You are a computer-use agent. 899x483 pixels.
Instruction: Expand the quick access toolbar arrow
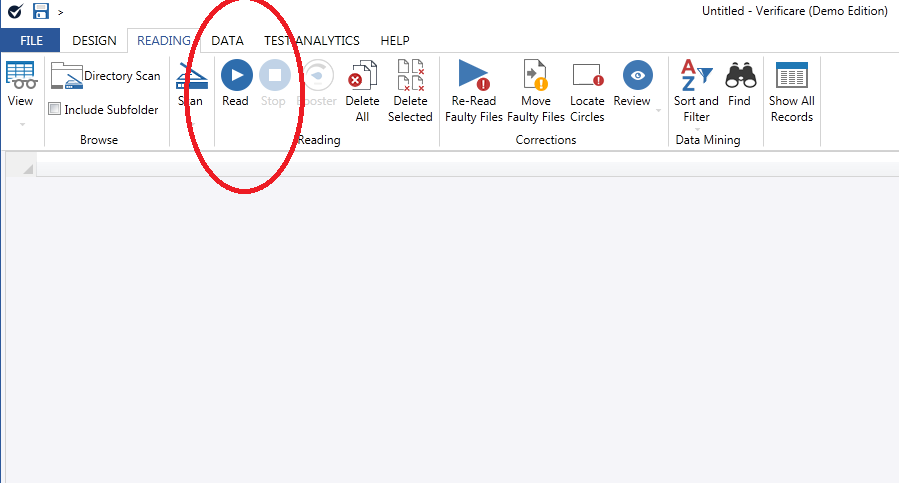60,12
